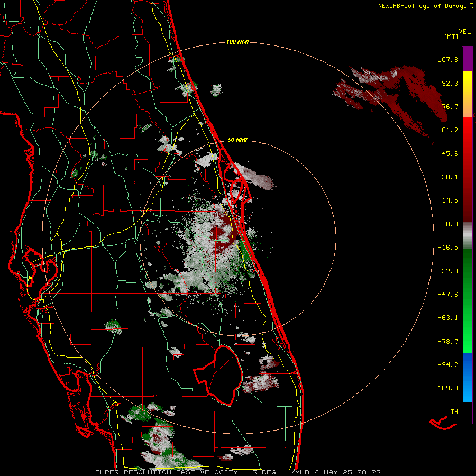Click the 45.6 legend value

(x=450, y=153)
